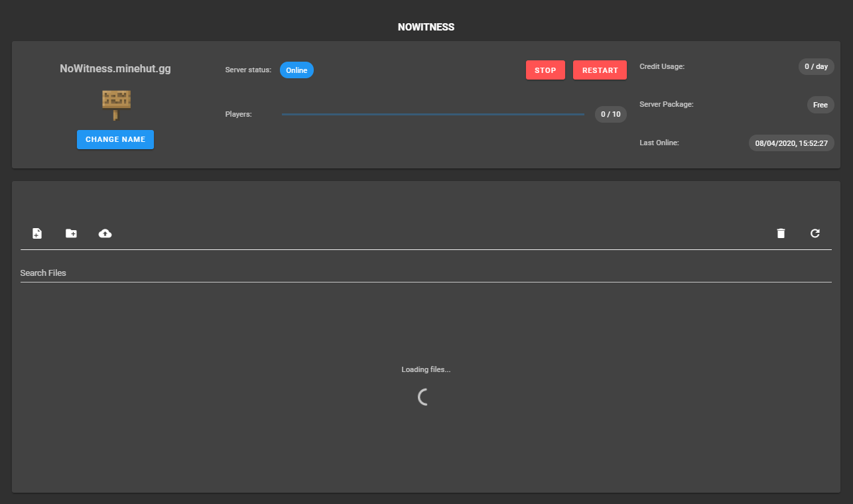
Task: Click the last online date 08/04/2020, 15:52:27
Action: tap(792, 143)
